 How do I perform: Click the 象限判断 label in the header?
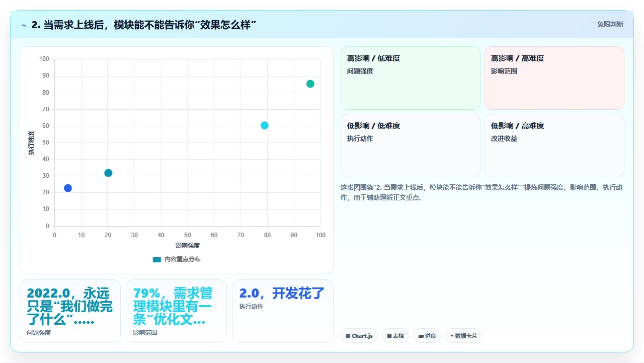coord(610,24)
